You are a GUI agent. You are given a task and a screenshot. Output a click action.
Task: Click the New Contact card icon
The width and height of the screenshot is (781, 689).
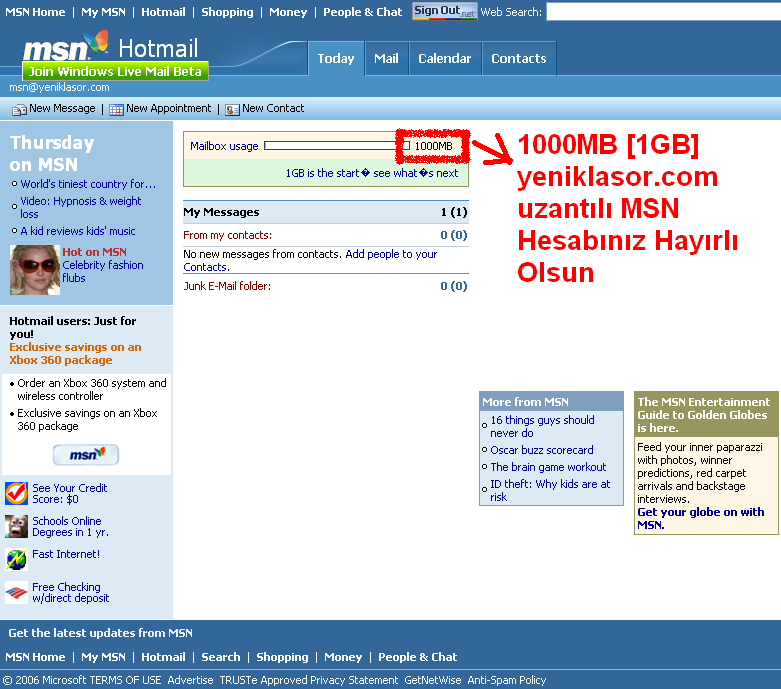click(232, 109)
